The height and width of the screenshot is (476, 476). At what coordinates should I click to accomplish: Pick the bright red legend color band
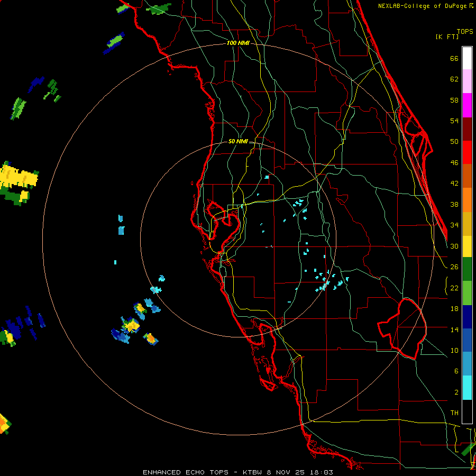click(x=467, y=152)
